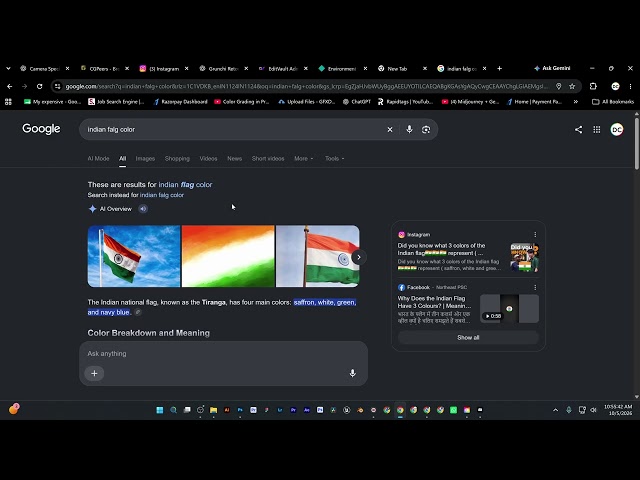Viewport: 640px width, 480px height.
Task: Start voice search with the microphone icon
Action: (x=409, y=129)
